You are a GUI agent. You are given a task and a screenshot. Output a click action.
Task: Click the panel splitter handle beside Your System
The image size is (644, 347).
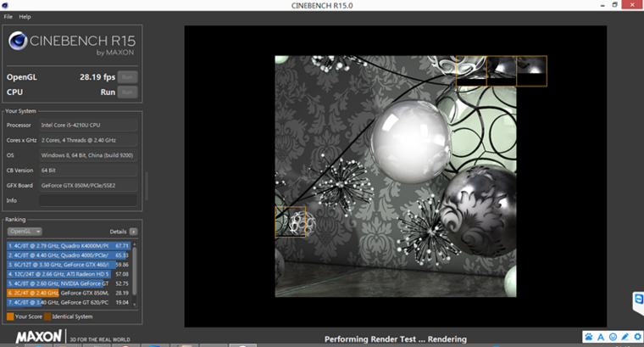click(x=147, y=186)
